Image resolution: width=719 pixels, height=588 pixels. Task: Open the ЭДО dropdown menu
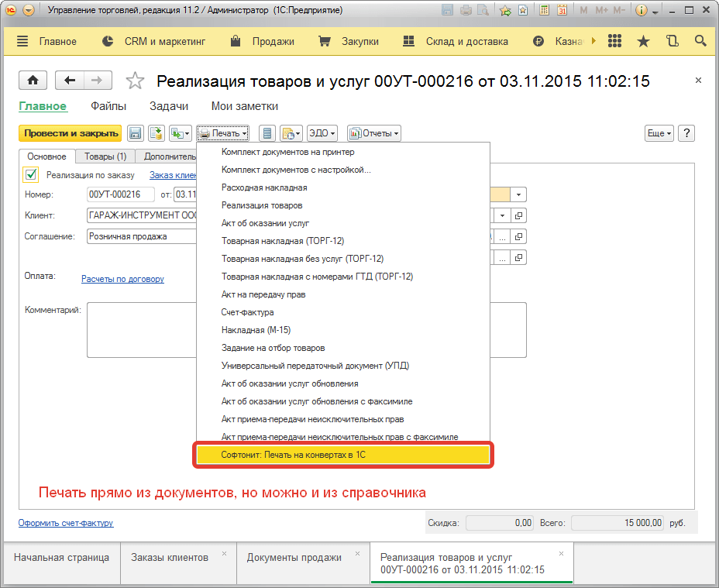pos(322,133)
